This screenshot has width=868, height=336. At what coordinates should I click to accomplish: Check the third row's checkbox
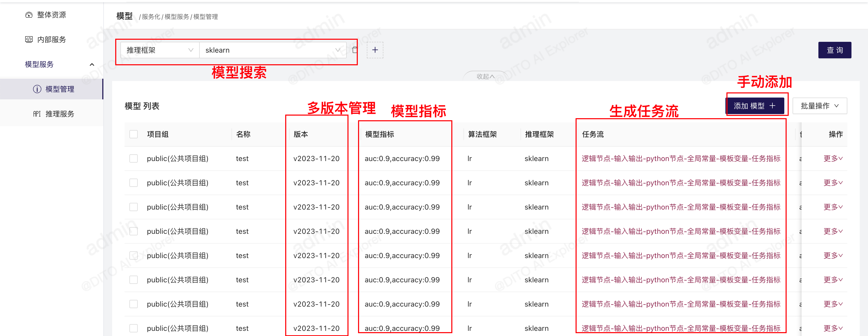click(x=134, y=207)
